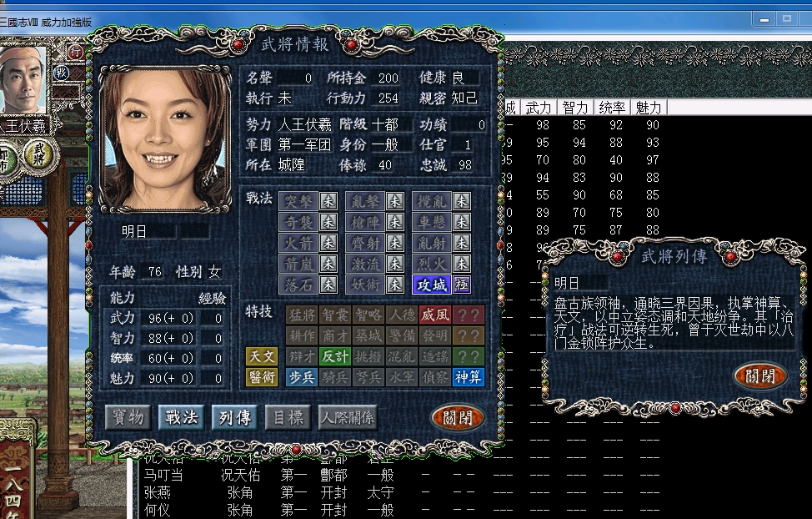This screenshot has height=519, width=812.
Task: Click the red 威風 skill tile
Action: tap(435, 315)
